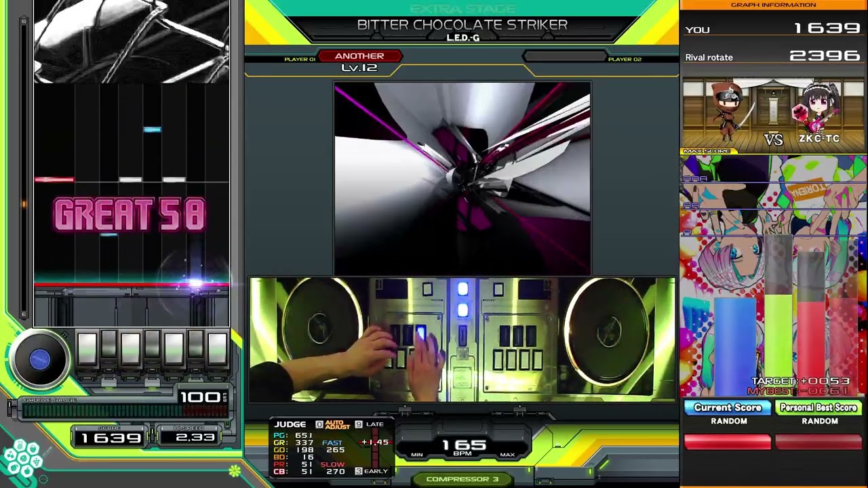Click the PLAYER 01 label
868x488 pixels.
(300, 60)
